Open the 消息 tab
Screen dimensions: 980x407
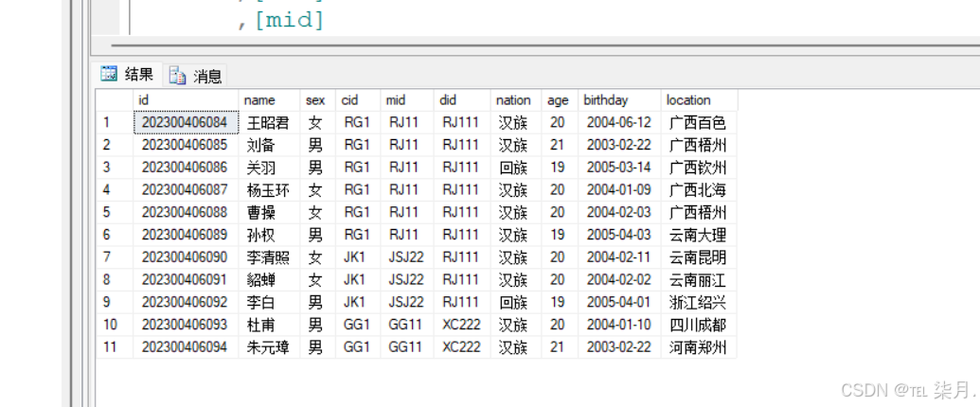(195, 77)
